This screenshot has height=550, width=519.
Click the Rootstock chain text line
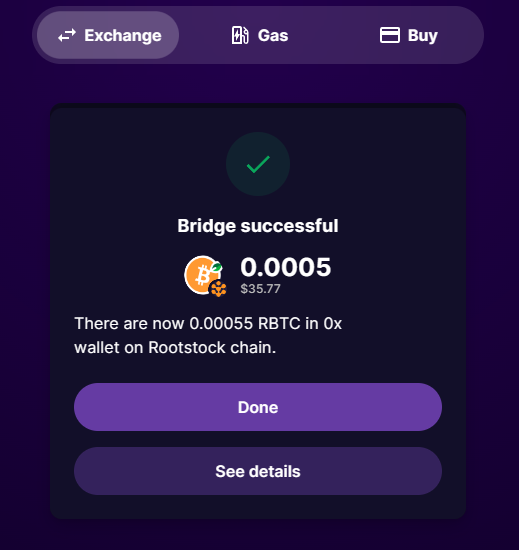175,348
